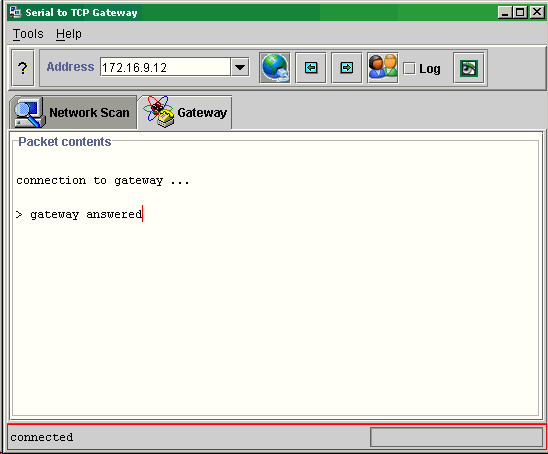This screenshot has width=548, height=454.
Task: Expand the Address dropdown arrow
Action: [x=240, y=67]
